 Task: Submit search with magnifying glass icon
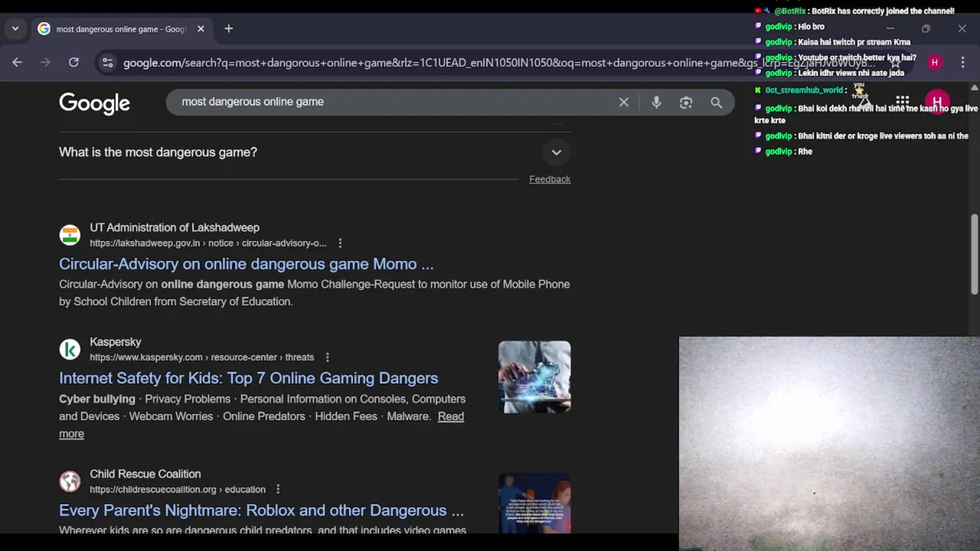[716, 102]
